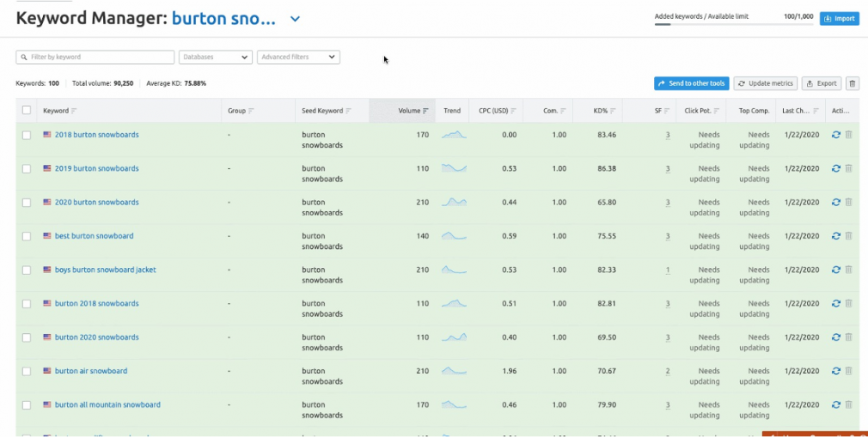Check the box for best burton snowboard
This screenshot has height=437, width=868.
click(27, 236)
